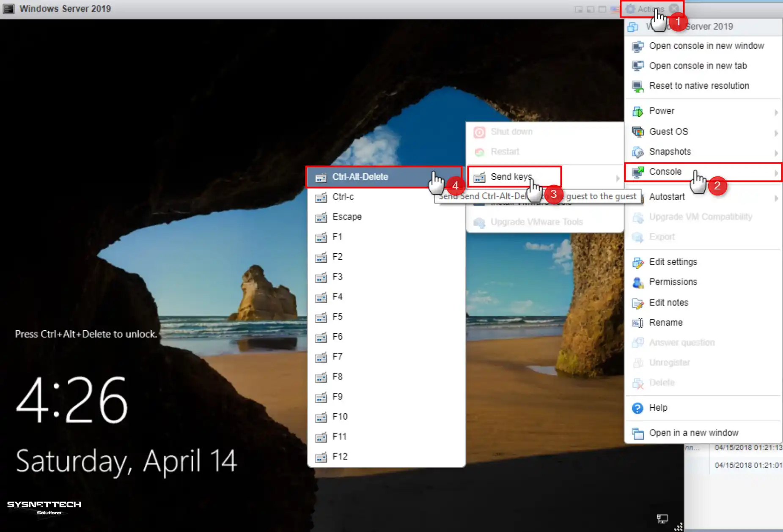
Task: Expand the Guest OS submenu arrow
Action: coord(776,133)
